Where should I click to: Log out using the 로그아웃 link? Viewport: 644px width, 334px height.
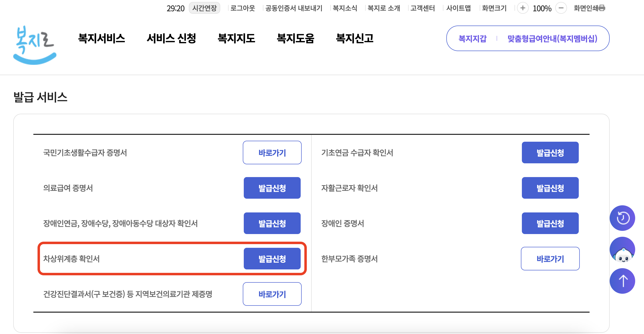242,8
